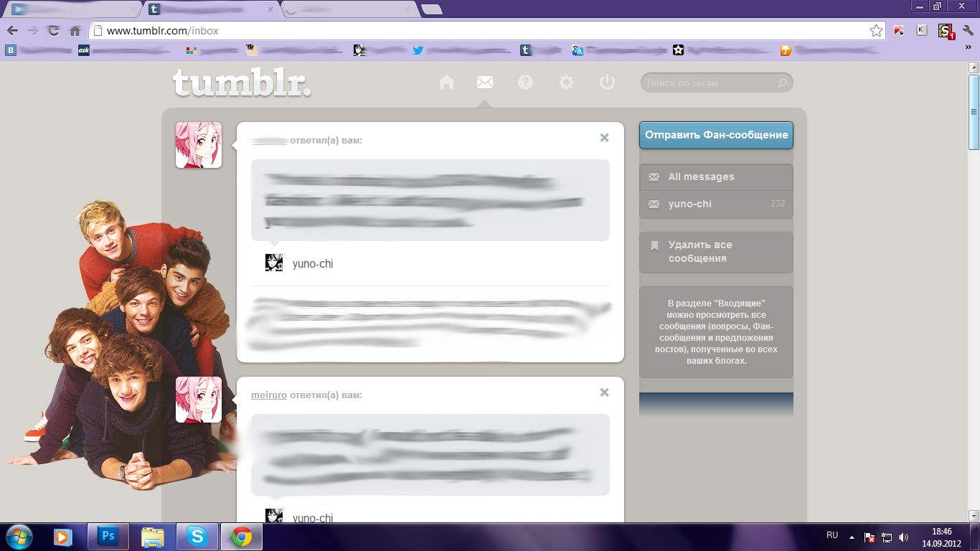980x551 pixels.
Task: Click the network tray icon
Action: point(887,537)
